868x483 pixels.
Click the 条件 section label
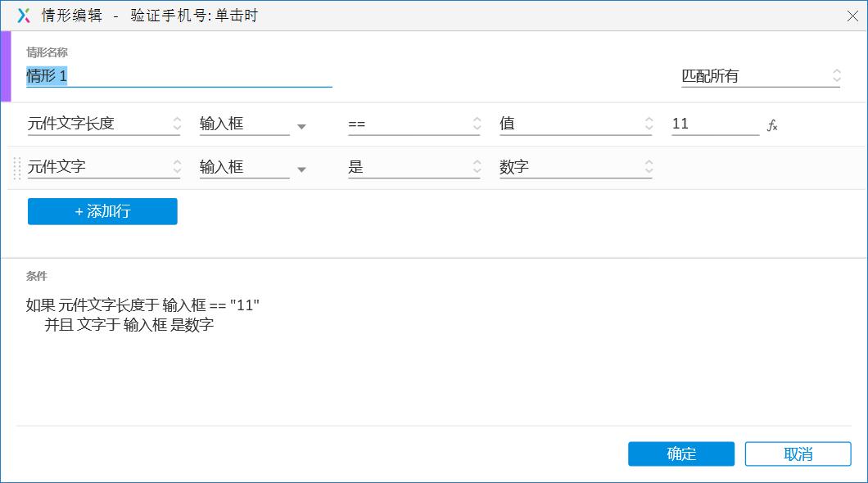click(x=37, y=276)
